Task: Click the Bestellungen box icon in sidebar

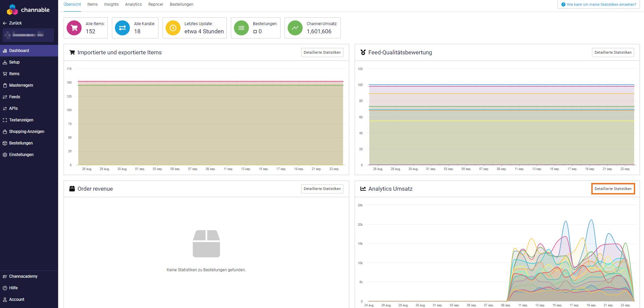Action: [x=5, y=143]
